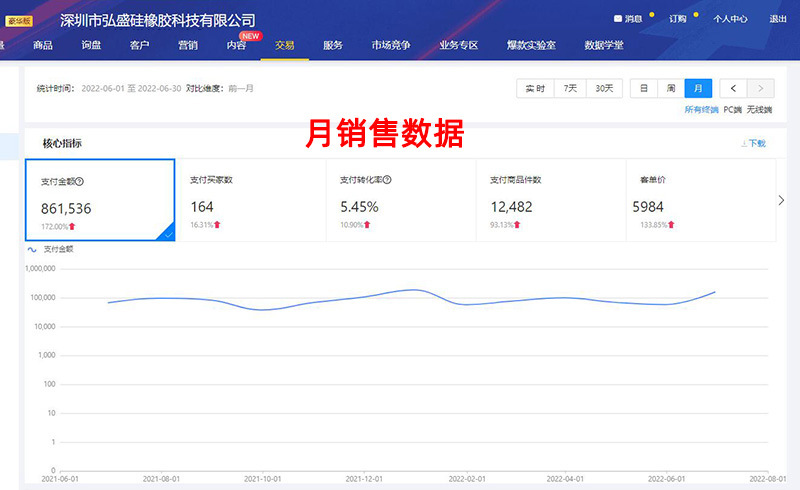Click the company name 深圳市弘盛硅橡胶科技有限公司
Viewport: 800px width, 490px height.
click(x=158, y=20)
